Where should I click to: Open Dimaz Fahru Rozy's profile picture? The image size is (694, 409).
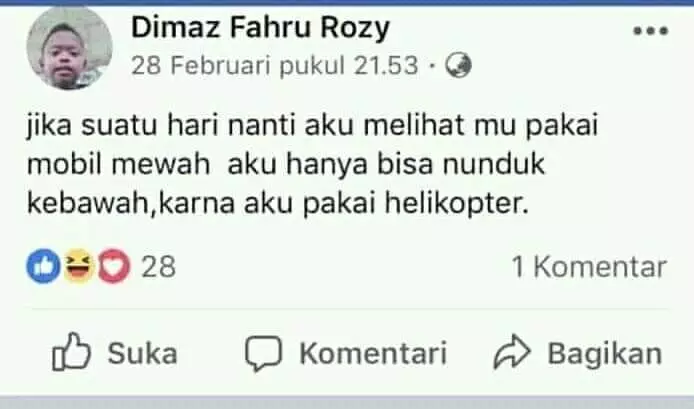[x=69, y=48]
